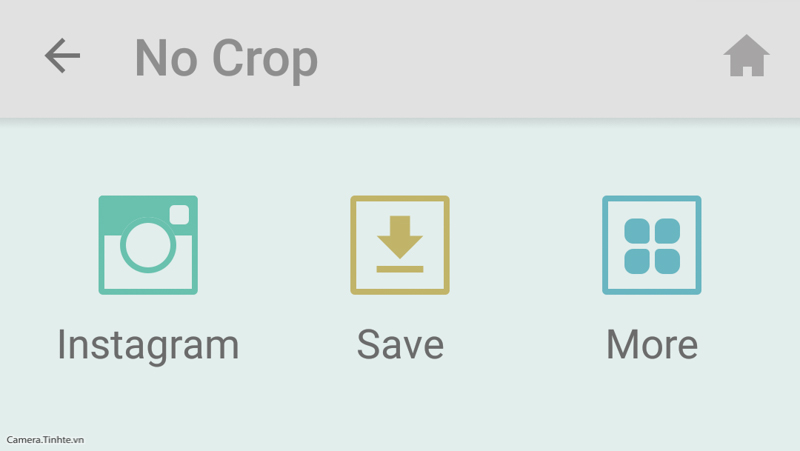Click the Camera.Tinhte.vn watermark text

pos(45,439)
